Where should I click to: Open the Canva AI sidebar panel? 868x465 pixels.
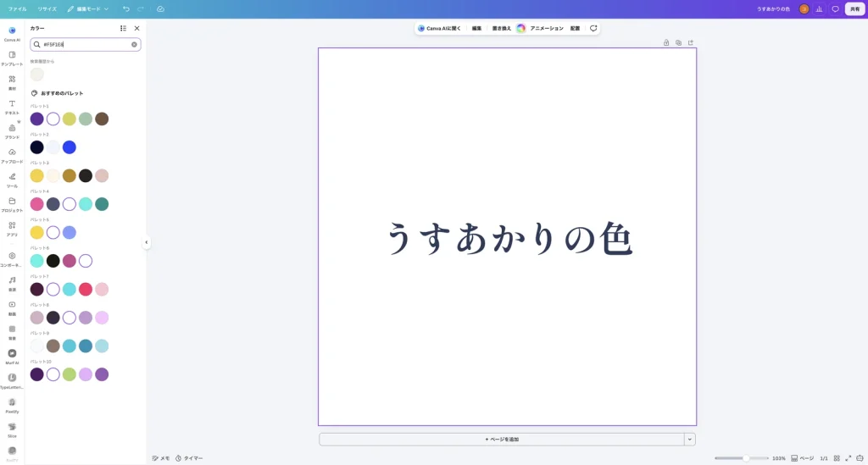(12, 34)
